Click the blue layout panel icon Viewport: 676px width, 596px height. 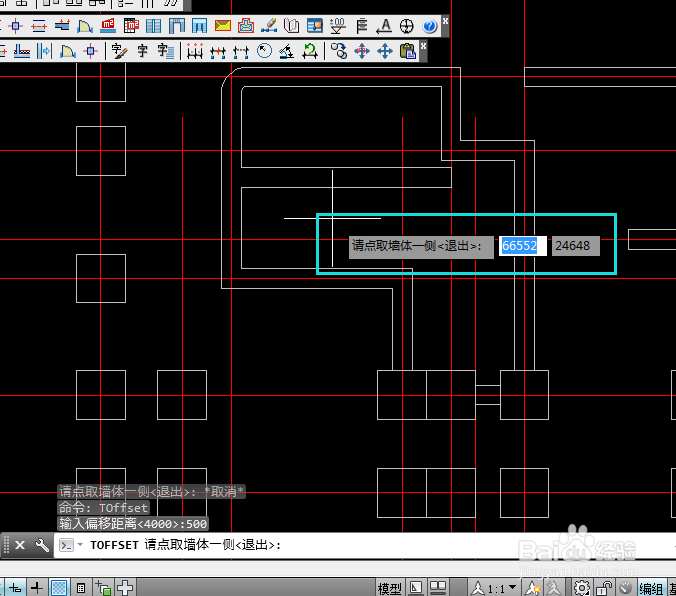coord(315,26)
